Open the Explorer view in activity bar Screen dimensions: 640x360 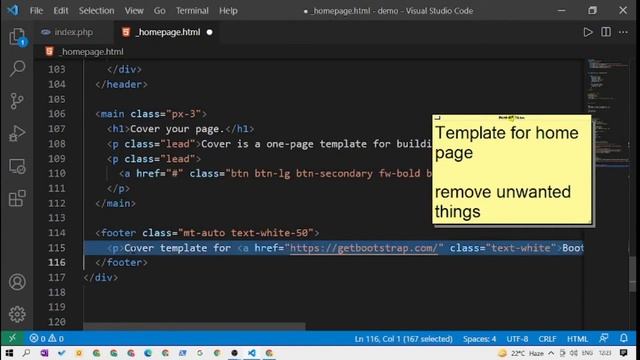coord(17,37)
